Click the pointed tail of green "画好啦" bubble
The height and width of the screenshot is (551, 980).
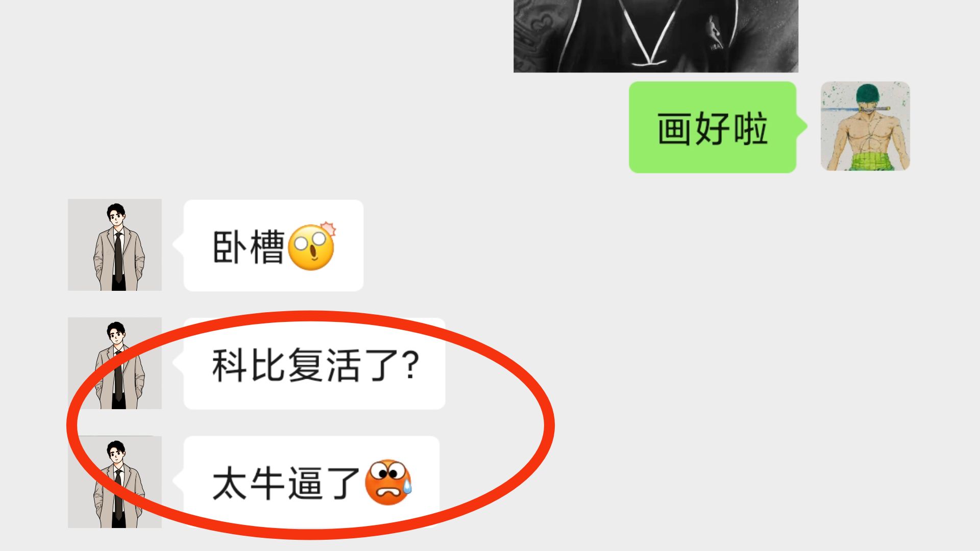[x=802, y=126]
